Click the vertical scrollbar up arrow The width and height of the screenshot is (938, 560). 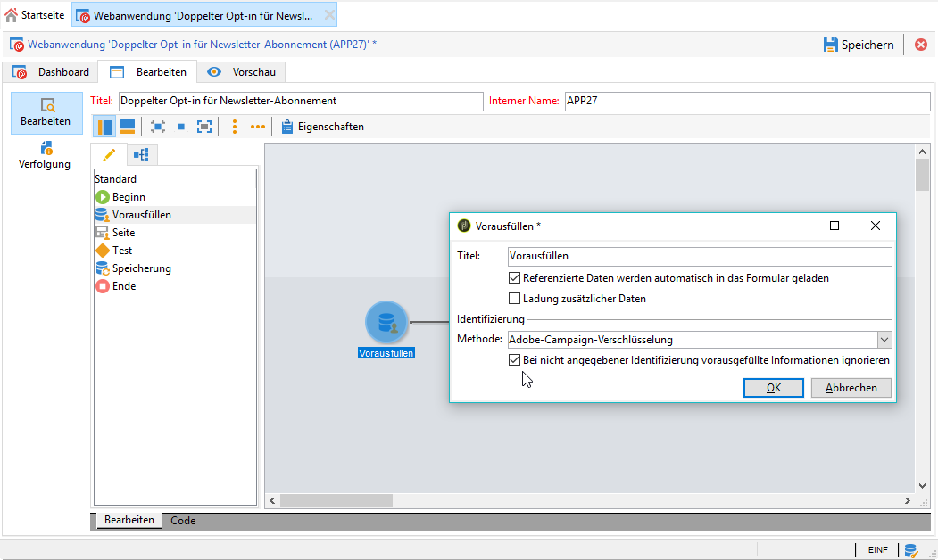point(922,152)
